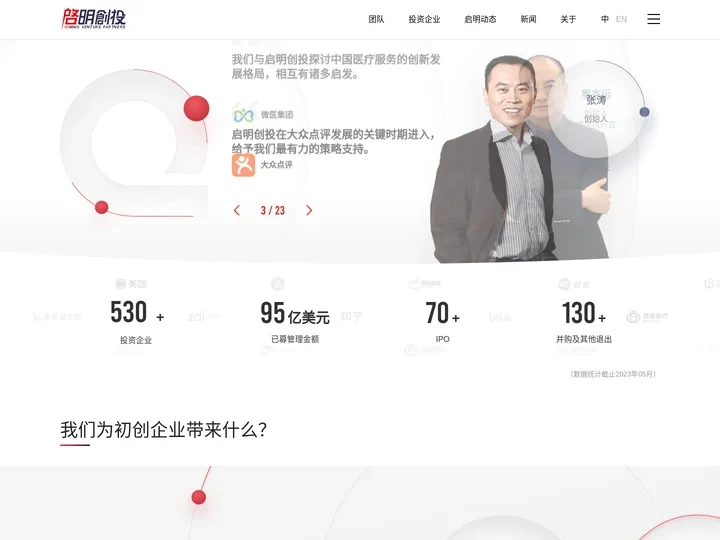Switch language to 中 (Chinese)
This screenshot has height=540, width=720.
click(605, 19)
